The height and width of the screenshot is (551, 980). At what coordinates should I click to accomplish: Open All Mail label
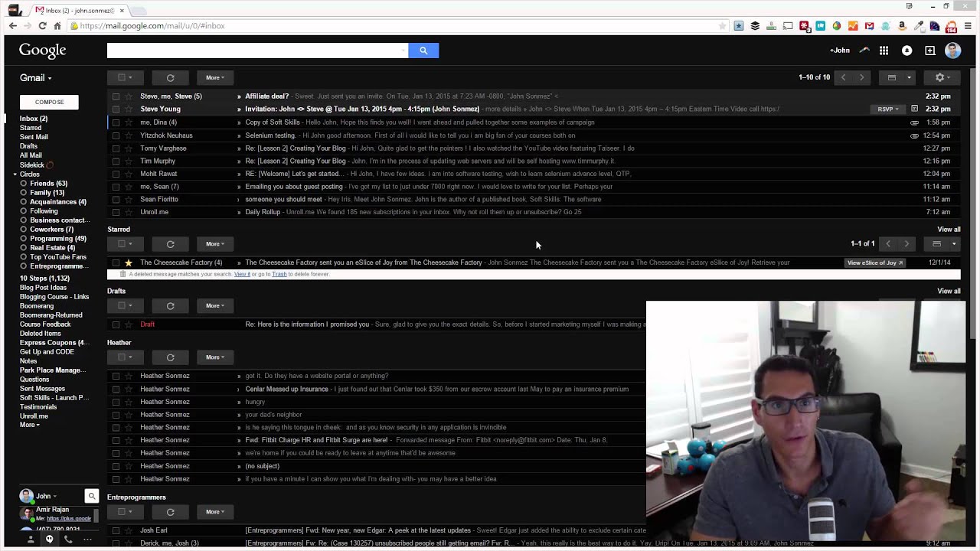(x=31, y=155)
